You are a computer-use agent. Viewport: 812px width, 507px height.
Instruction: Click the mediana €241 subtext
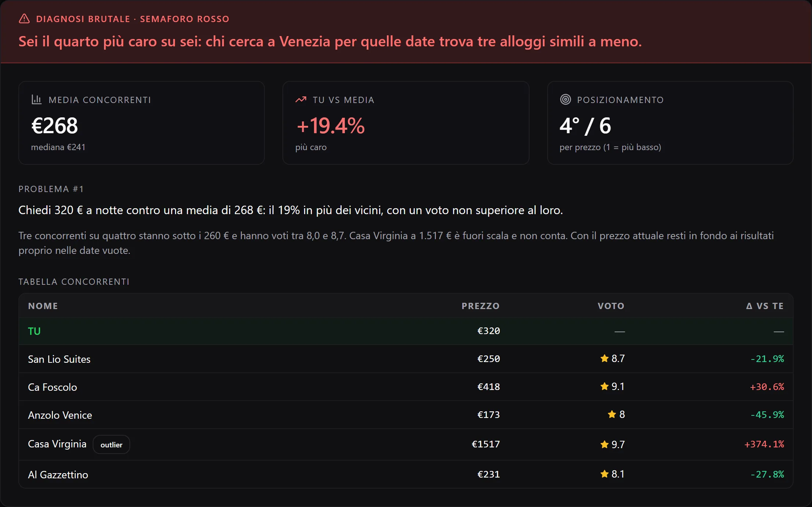point(58,147)
